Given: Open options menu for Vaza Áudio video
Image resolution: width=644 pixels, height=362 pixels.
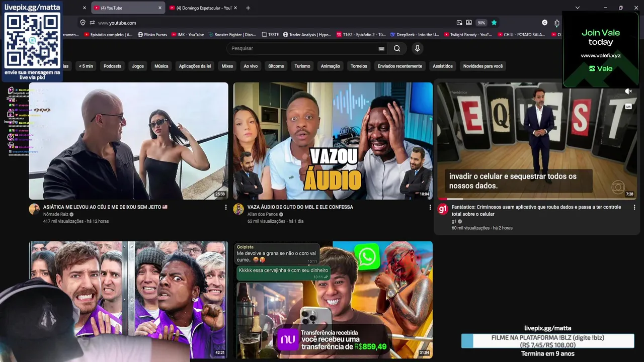Looking at the screenshot, I should [x=430, y=207].
